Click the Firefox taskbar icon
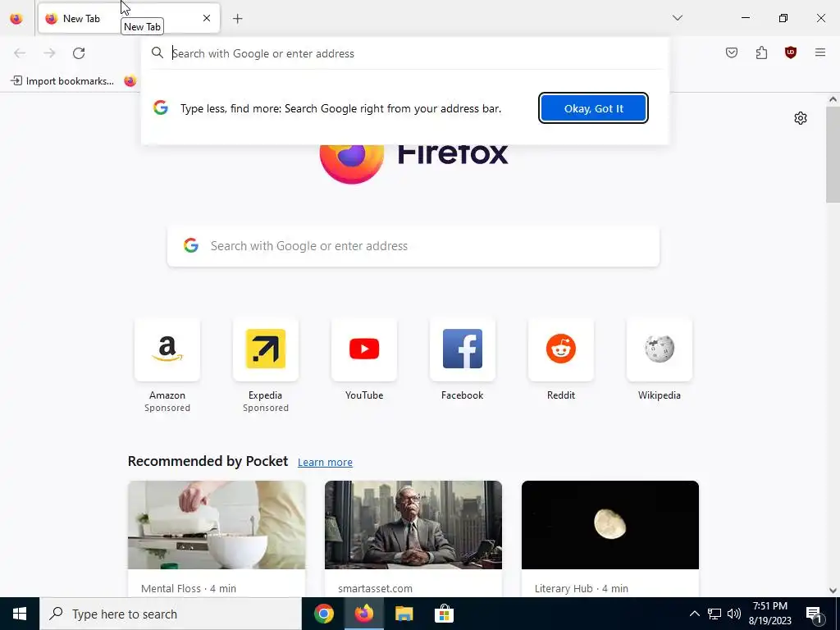This screenshot has height=630, width=840. click(x=363, y=614)
